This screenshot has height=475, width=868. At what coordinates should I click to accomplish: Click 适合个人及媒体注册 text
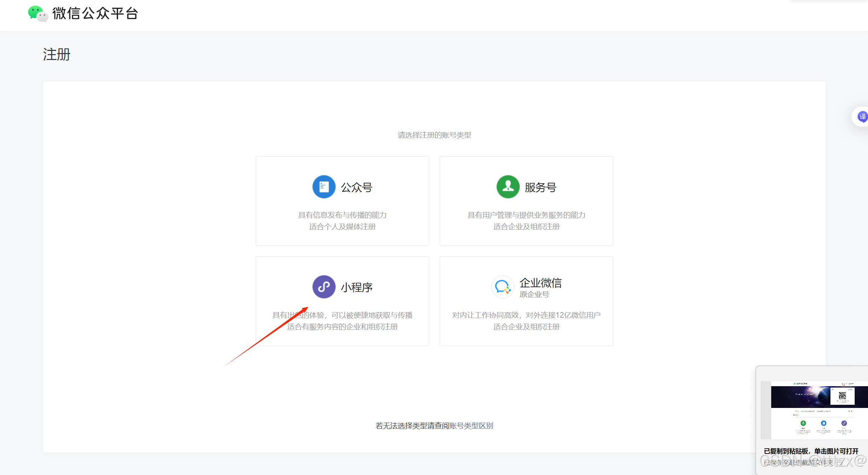click(x=342, y=227)
